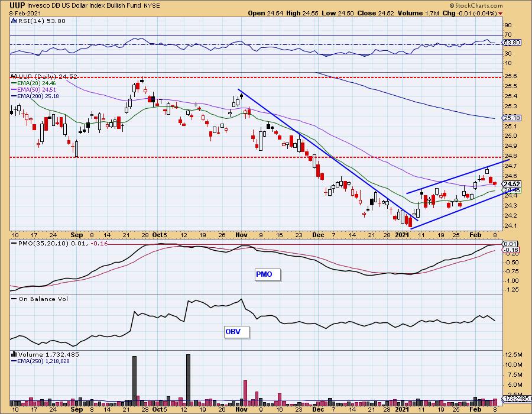
Task: Click the candlestick icon before UUP (Daily)
Action: pos(14,76)
